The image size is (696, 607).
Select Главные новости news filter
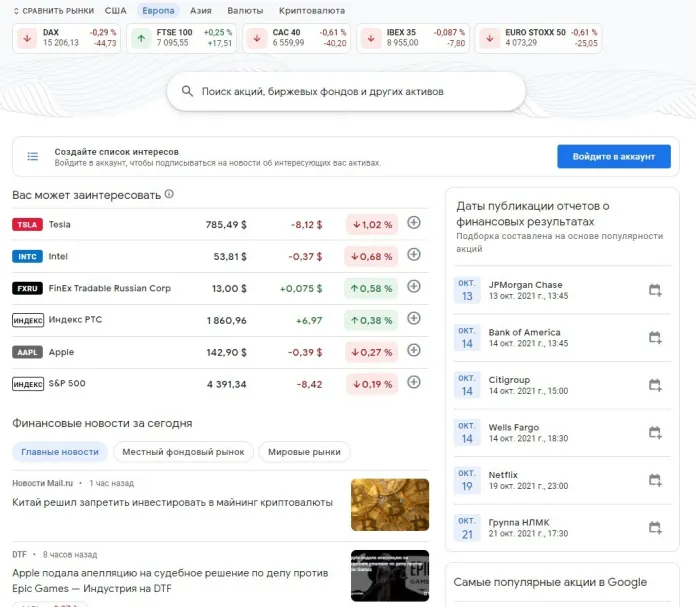[60, 452]
